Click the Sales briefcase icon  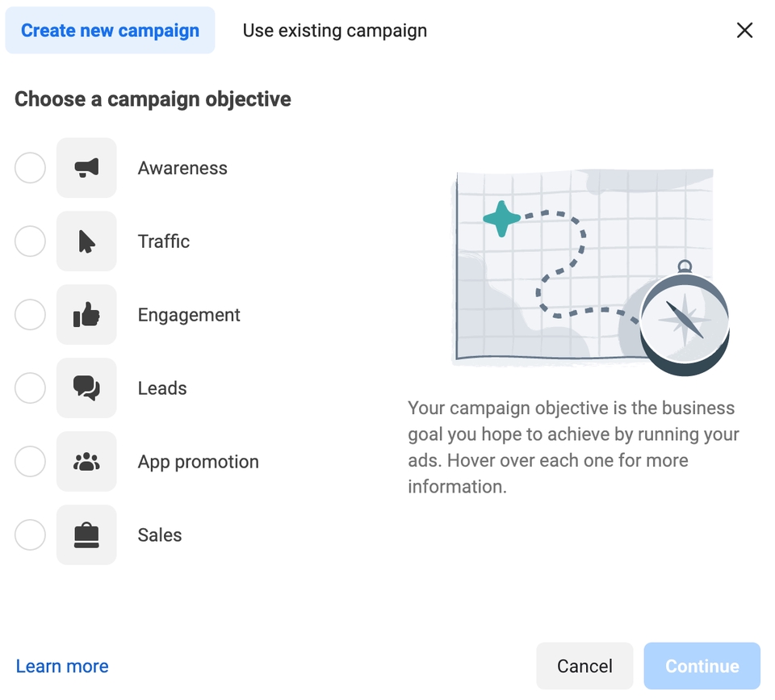pos(86,534)
